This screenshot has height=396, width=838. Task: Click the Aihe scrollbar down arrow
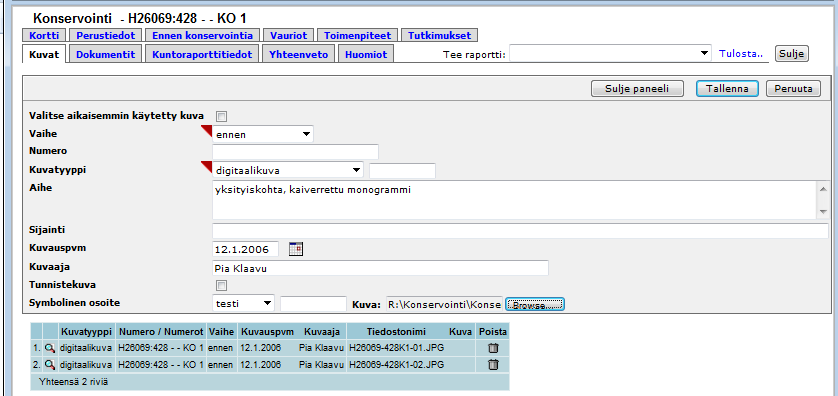tap(823, 212)
